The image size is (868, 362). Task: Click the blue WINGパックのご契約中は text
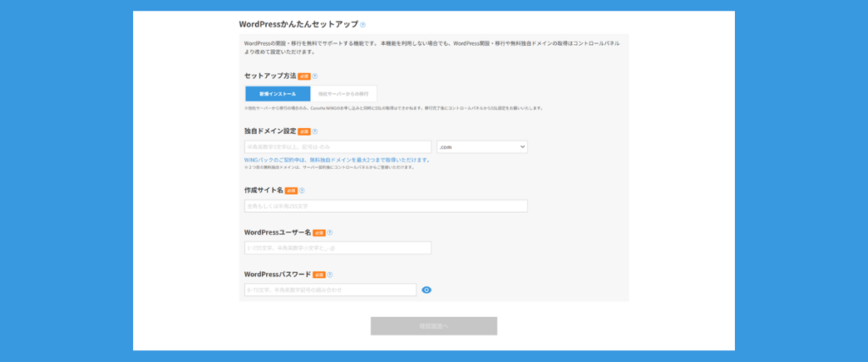337,160
